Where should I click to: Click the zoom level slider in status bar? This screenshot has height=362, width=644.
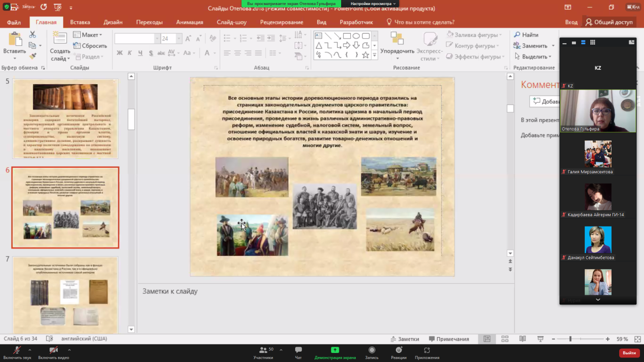(570, 339)
